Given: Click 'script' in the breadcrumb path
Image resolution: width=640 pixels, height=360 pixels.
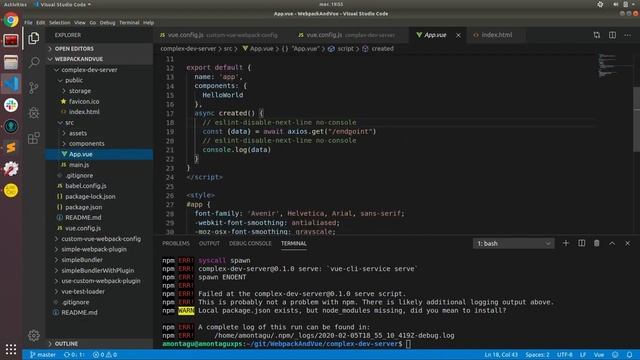Looking at the screenshot, I should [x=345, y=49].
